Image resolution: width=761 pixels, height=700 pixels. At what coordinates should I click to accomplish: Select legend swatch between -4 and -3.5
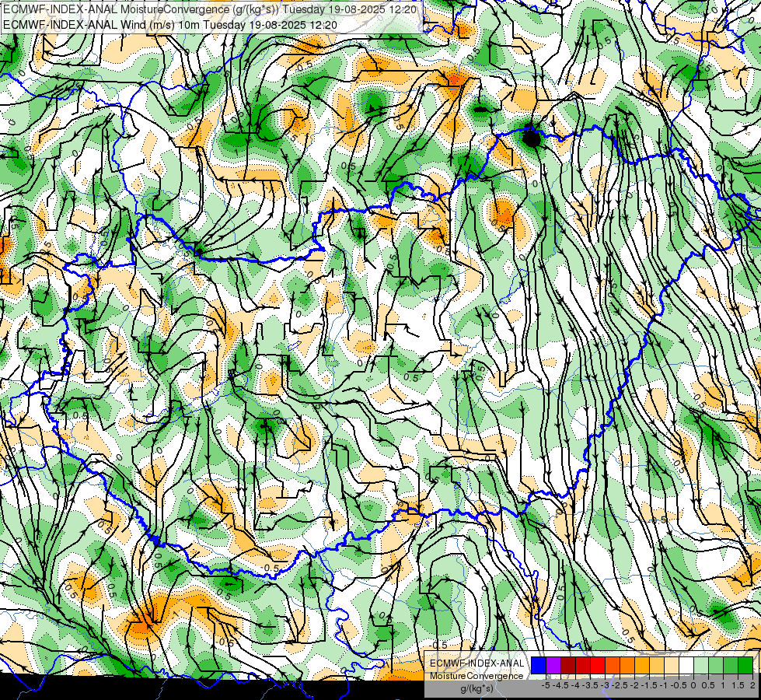[583, 665]
